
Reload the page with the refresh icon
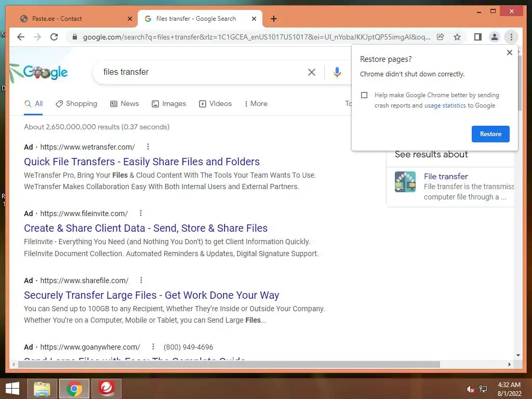click(54, 37)
